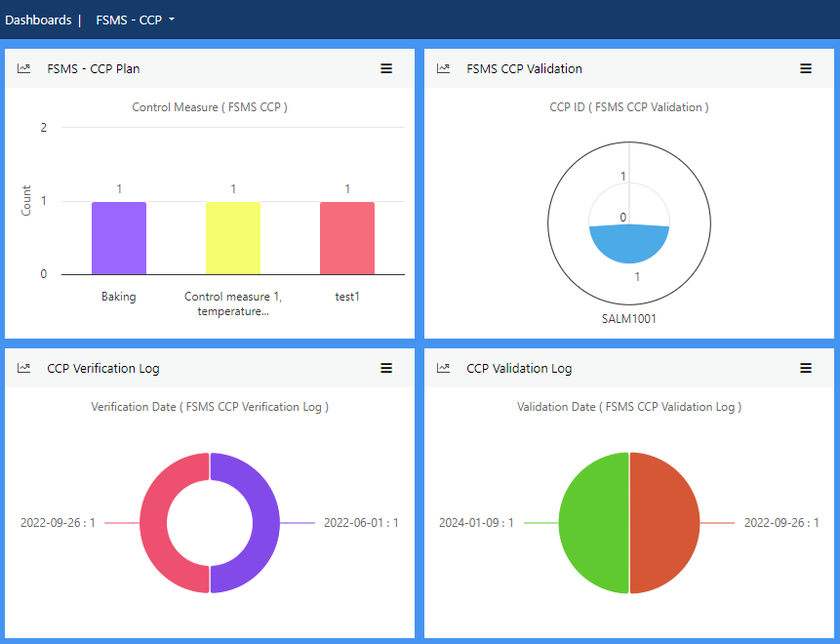Click the purple 2022-06-01 donut segment
This screenshot has width=840, height=644.
point(265,523)
